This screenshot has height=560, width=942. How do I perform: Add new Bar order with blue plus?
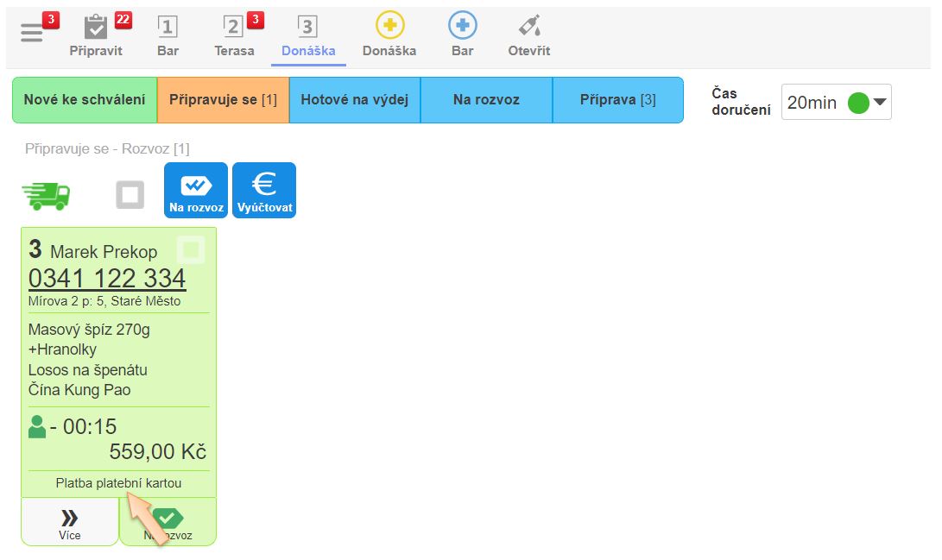[462, 27]
